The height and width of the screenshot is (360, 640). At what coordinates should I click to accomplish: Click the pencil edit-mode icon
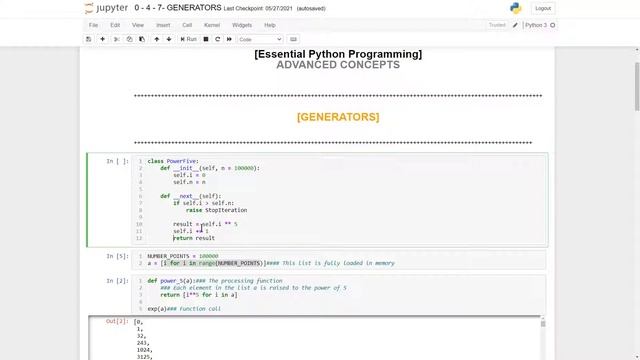click(516, 25)
